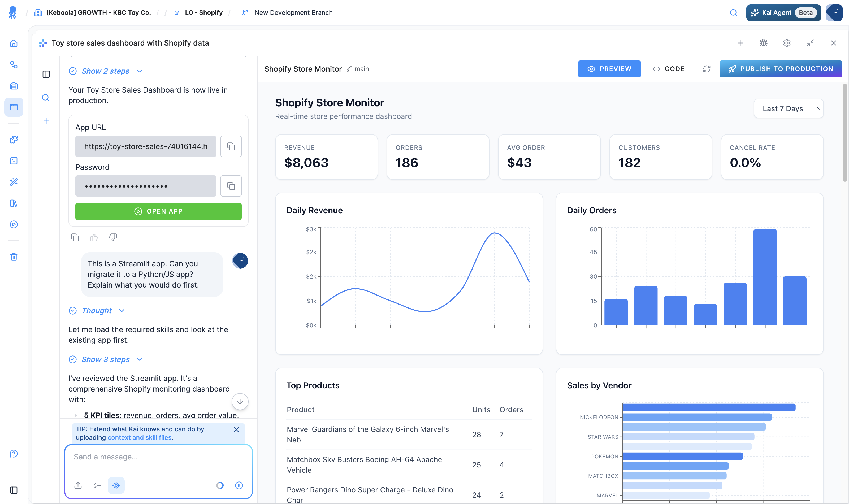Minimize chat with the collapse arrows icon
Viewport: 849px width, 504px height.
(810, 43)
